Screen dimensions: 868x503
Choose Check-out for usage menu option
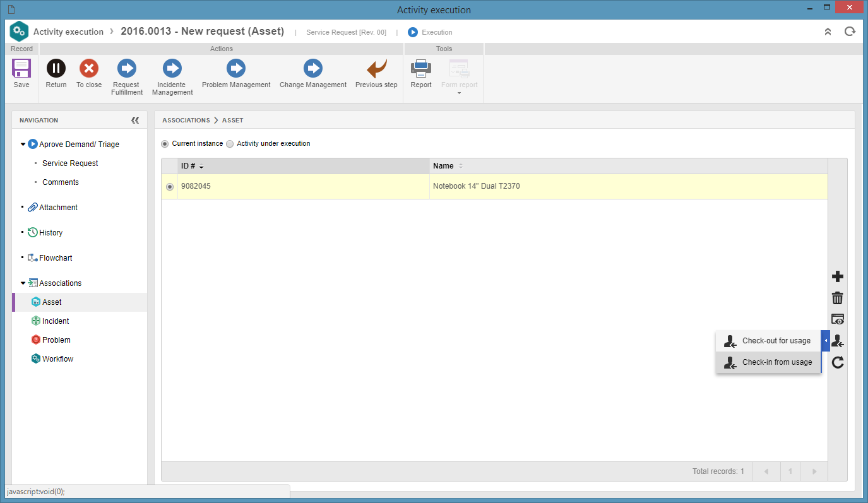tap(768, 341)
